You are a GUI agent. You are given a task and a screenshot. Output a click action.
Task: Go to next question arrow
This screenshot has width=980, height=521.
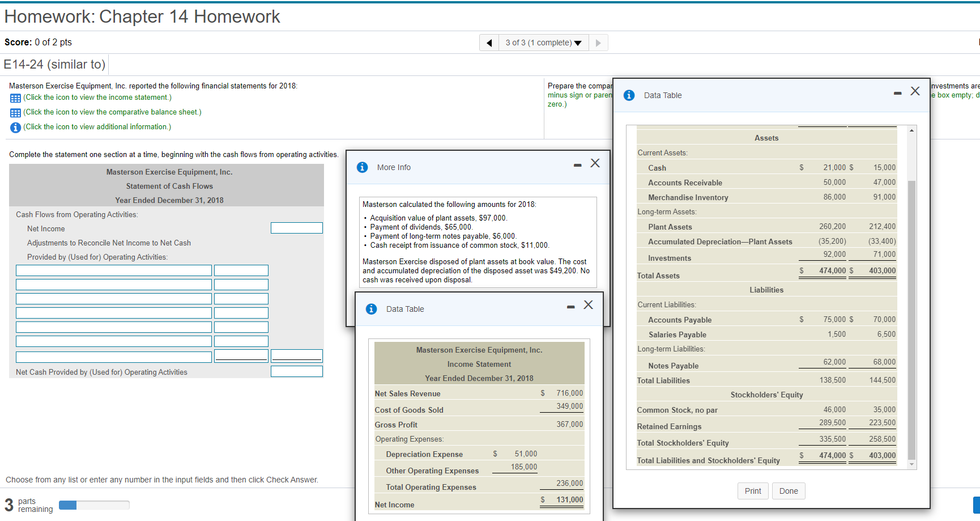tap(598, 43)
